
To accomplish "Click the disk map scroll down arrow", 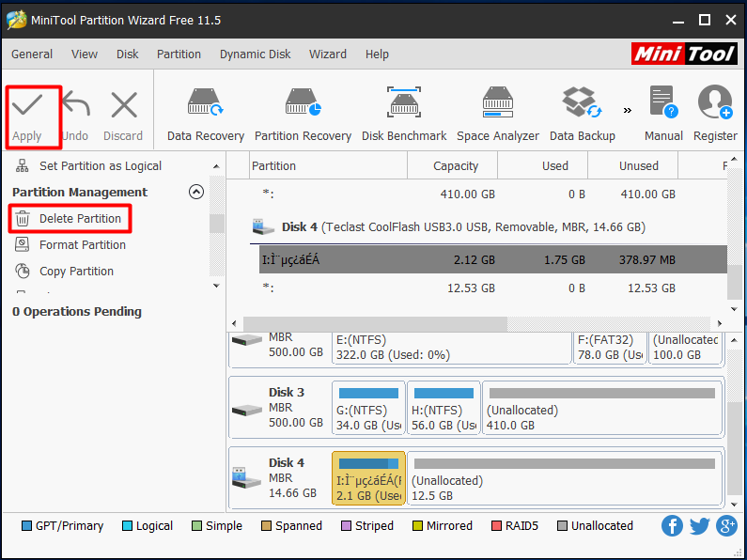I will click(x=734, y=505).
